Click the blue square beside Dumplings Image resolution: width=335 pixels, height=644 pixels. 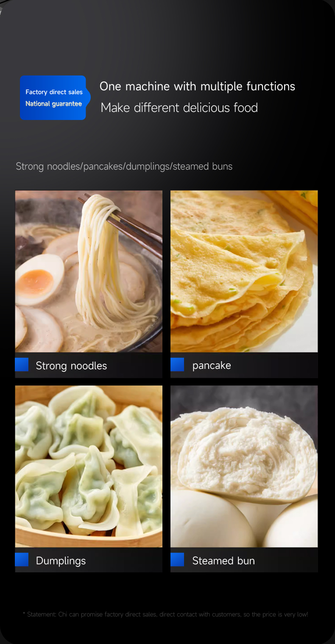coord(22,560)
